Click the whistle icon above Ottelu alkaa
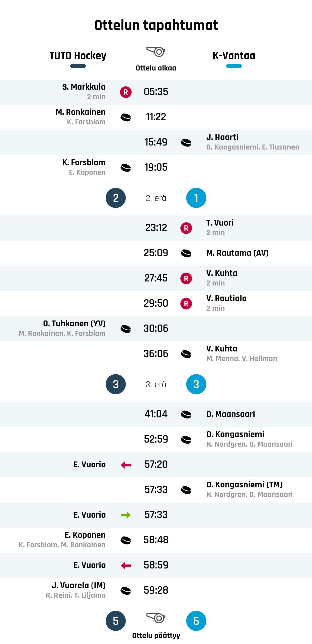Screen dimensions: 312x644 click(x=156, y=52)
